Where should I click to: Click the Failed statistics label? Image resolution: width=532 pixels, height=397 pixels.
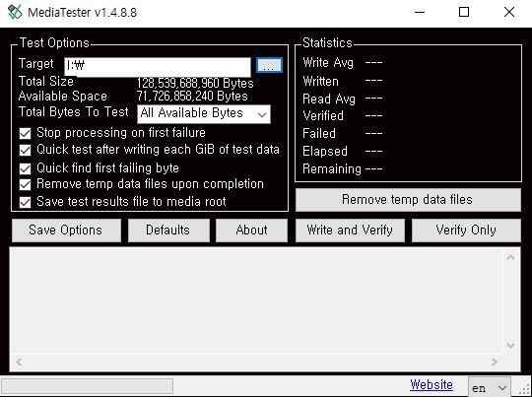(x=319, y=133)
